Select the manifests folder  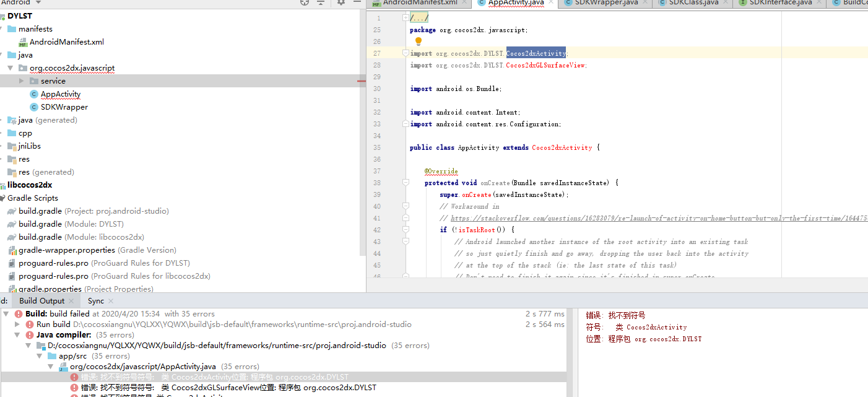(35, 29)
